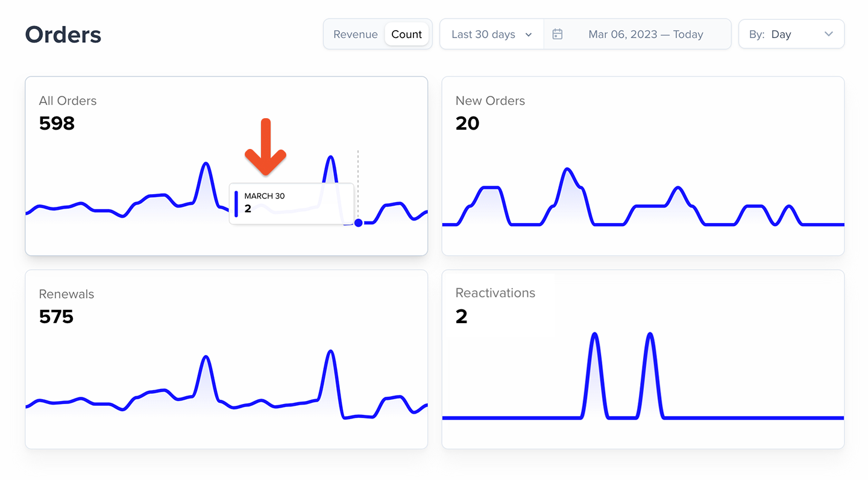The image size is (868, 480).
Task: Click the 20 total in New Orders
Action: (x=467, y=124)
